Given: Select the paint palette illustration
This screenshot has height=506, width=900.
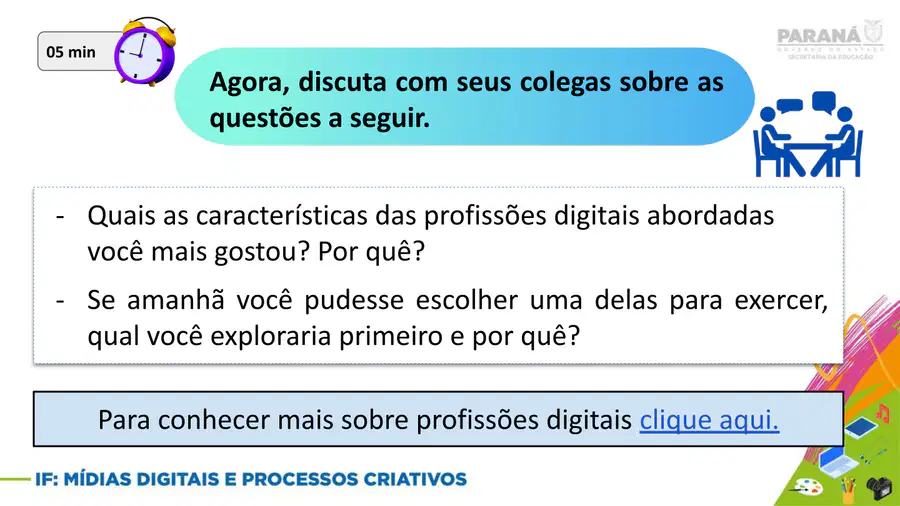Looking at the screenshot, I should [x=807, y=488].
